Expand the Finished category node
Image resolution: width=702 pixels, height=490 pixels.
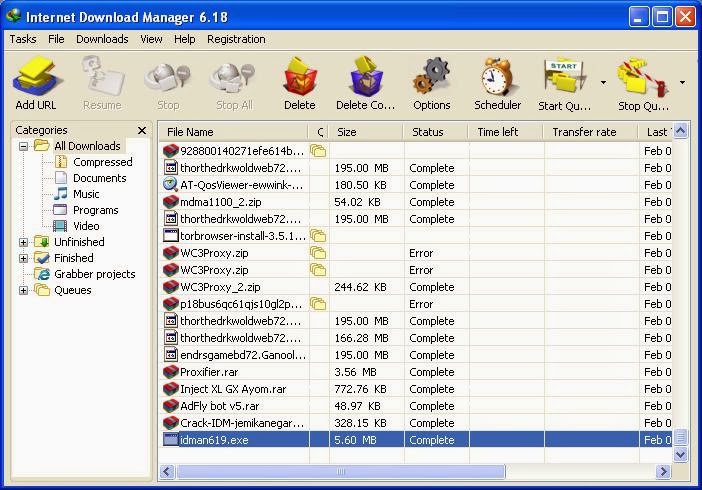(23, 258)
